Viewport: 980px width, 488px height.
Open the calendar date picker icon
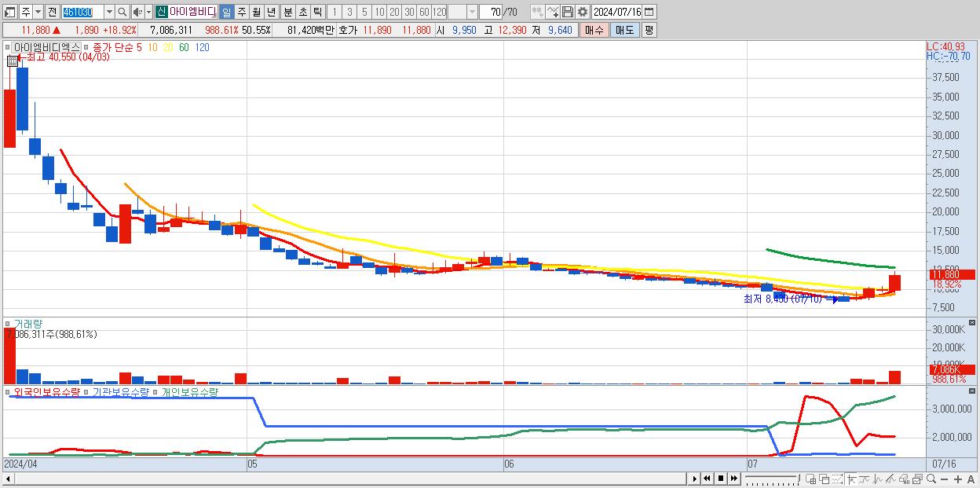pos(649,12)
